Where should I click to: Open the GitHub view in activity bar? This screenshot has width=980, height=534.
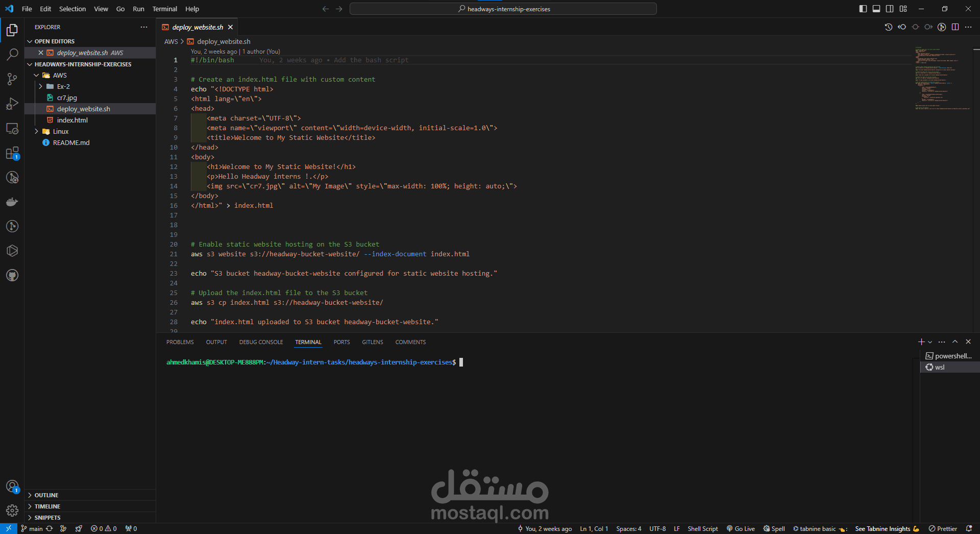click(x=12, y=276)
